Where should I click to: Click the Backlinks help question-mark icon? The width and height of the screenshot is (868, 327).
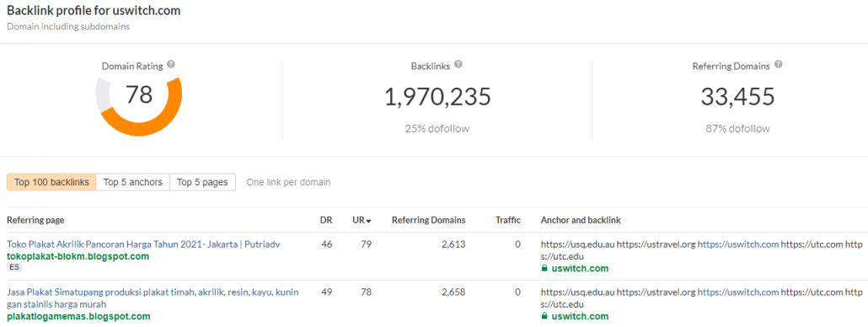(458, 64)
